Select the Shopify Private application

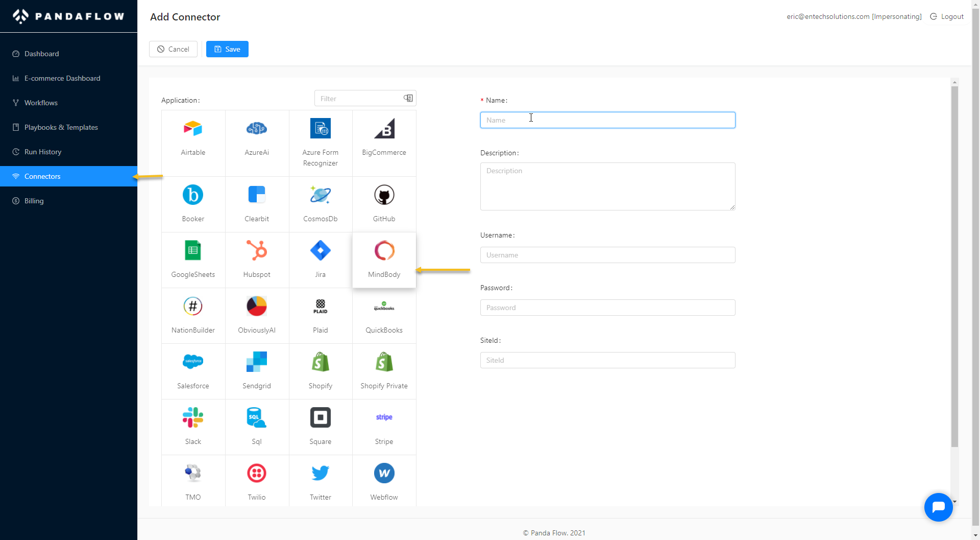pos(384,371)
